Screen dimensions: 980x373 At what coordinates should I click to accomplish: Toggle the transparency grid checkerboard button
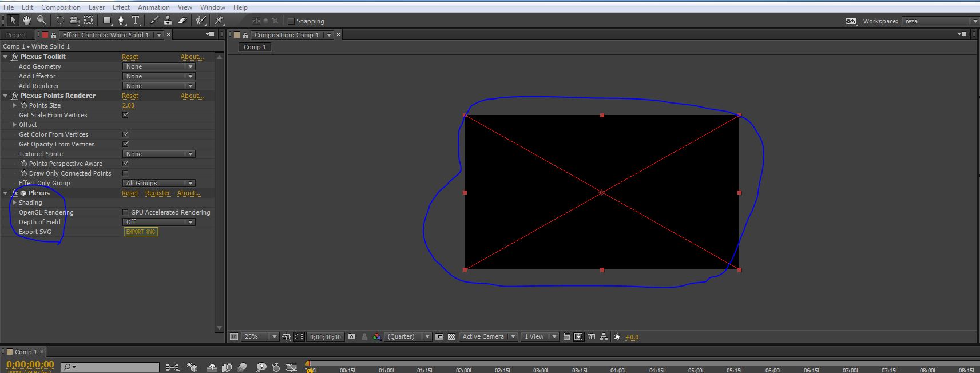coord(451,337)
